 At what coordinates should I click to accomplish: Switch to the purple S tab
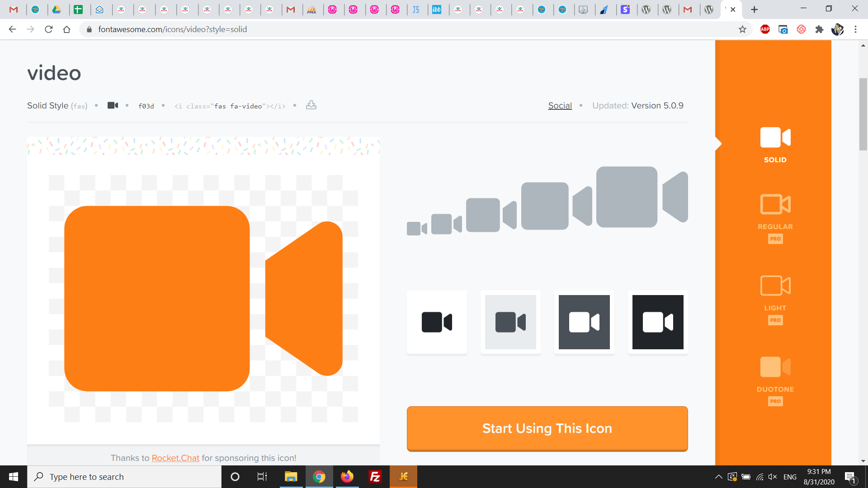click(625, 9)
